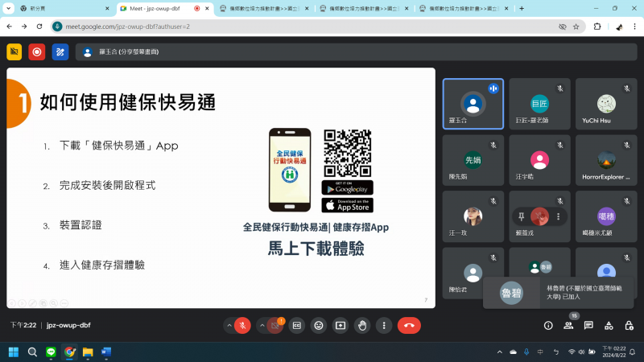Raise hand in the meeting
Image resolution: width=644 pixels, height=362 pixels.
click(362, 325)
